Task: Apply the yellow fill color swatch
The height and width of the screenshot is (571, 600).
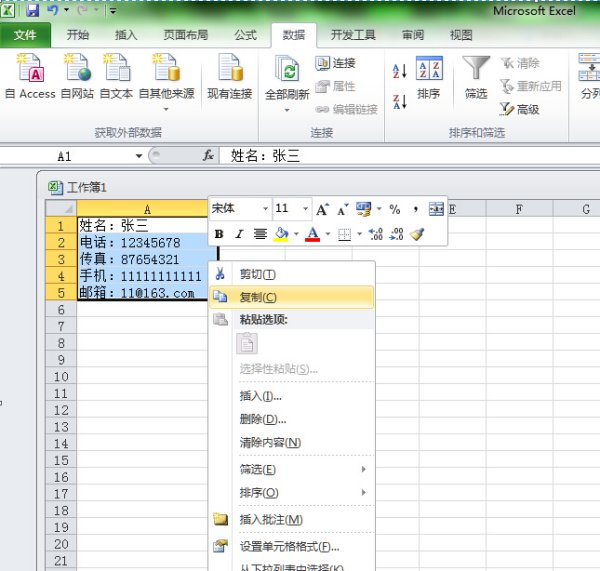Action: click(281, 234)
